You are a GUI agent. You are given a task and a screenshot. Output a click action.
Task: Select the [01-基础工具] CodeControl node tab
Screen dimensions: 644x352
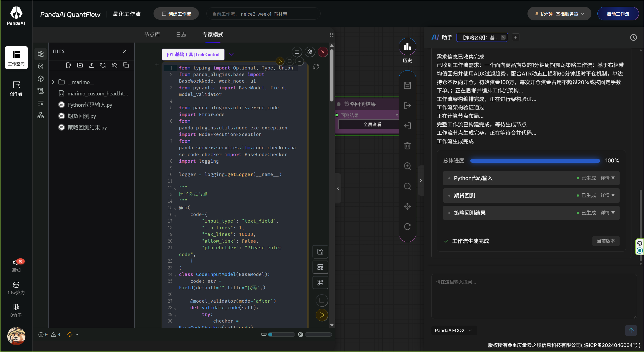pyautogui.click(x=193, y=55)
